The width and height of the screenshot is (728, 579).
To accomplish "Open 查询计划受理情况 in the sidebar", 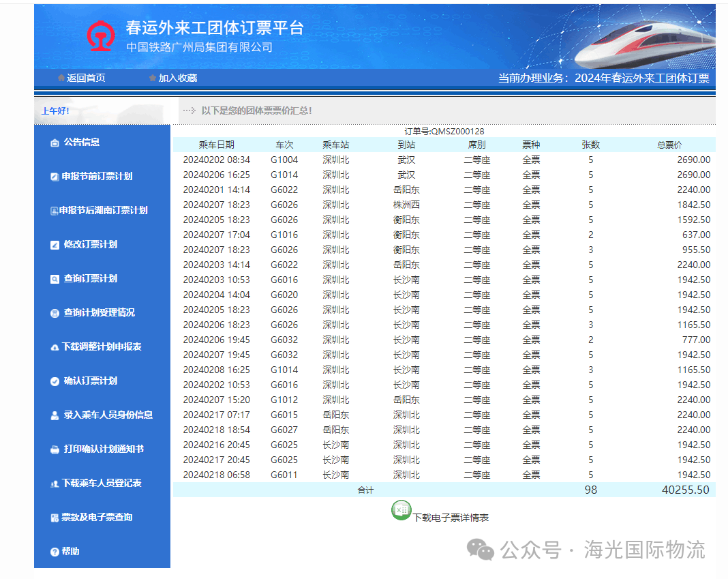I will (99, 313).
